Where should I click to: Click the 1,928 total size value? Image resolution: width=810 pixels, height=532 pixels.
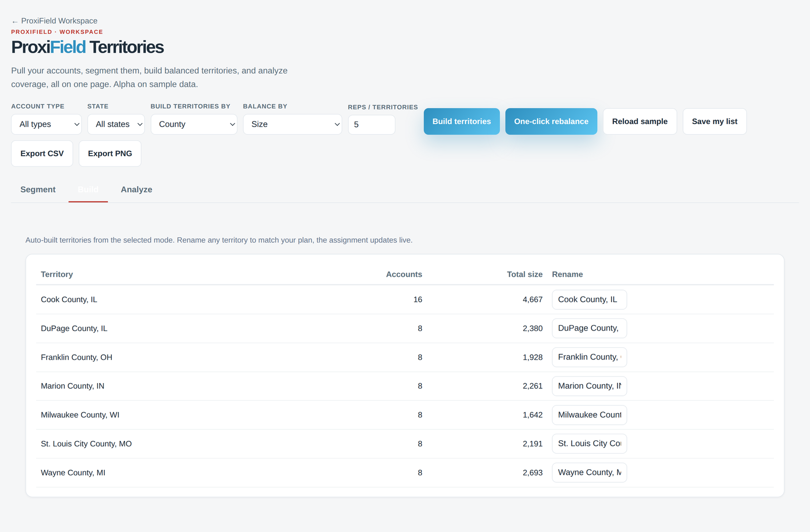(533, 357)
